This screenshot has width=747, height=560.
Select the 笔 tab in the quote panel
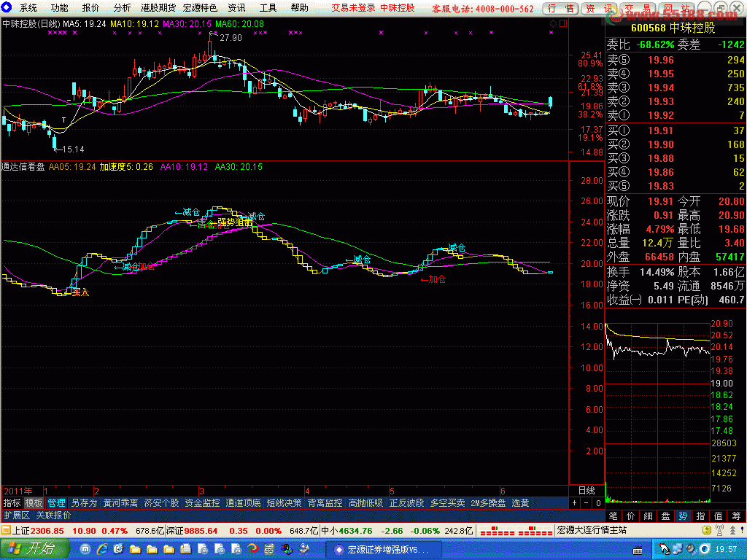tap(613, 516)
